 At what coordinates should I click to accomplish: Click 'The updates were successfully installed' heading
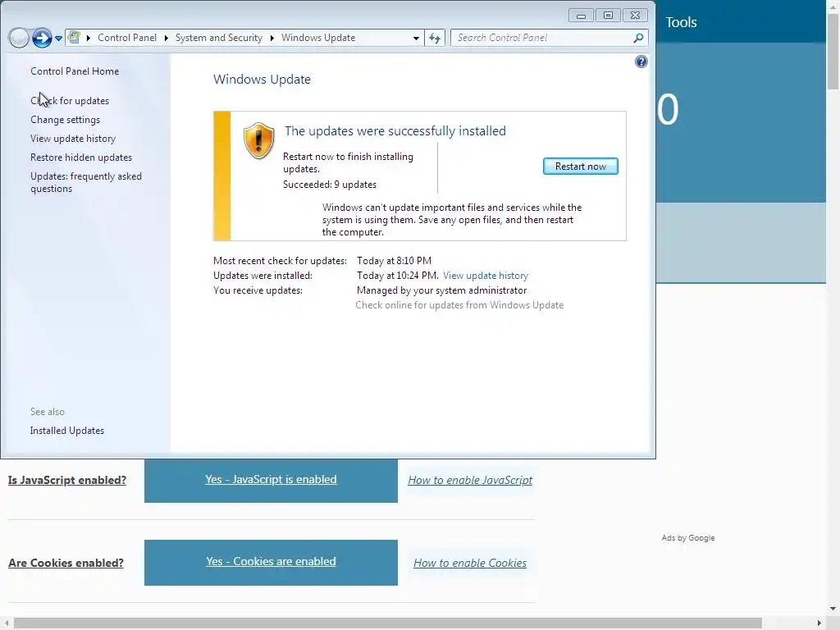tap(395, 130)
